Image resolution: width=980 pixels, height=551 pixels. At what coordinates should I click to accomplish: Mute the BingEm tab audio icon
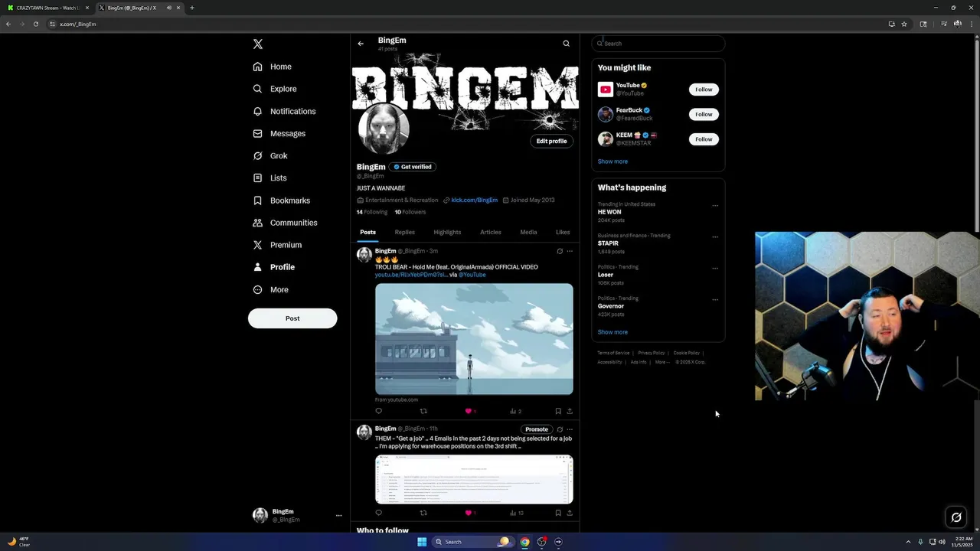(168, 8)
